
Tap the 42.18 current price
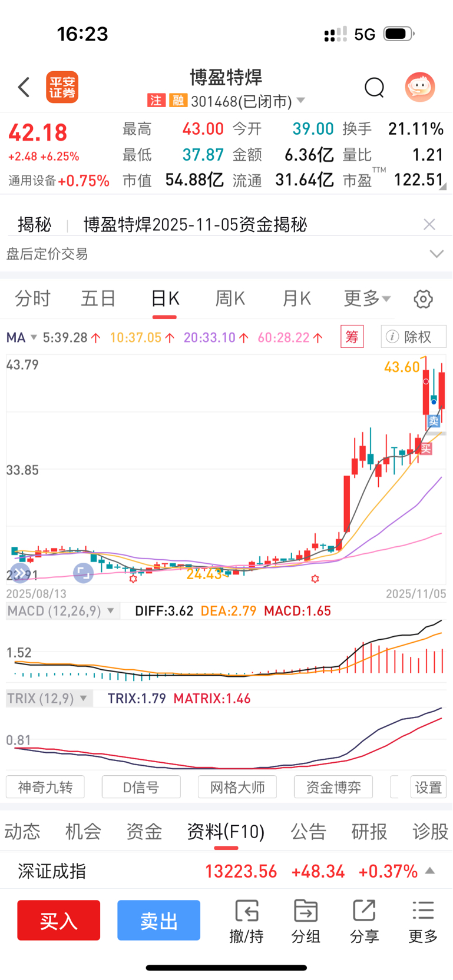[38, 132]
